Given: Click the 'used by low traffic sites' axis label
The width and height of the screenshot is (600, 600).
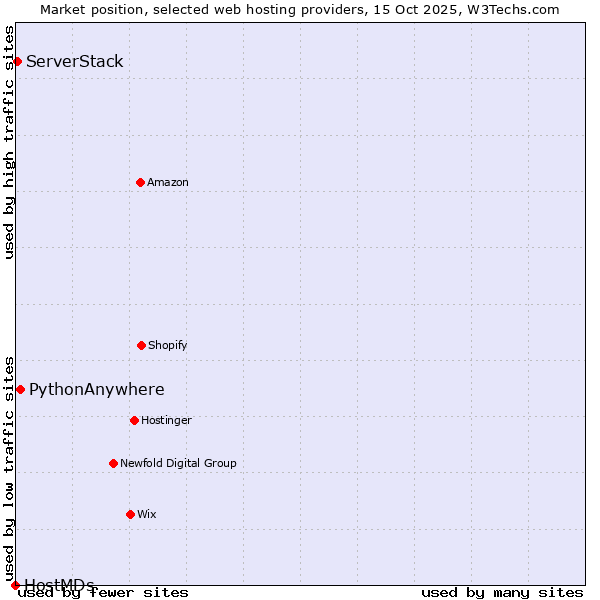Looking at the screenshot, I should coord(9,462).
